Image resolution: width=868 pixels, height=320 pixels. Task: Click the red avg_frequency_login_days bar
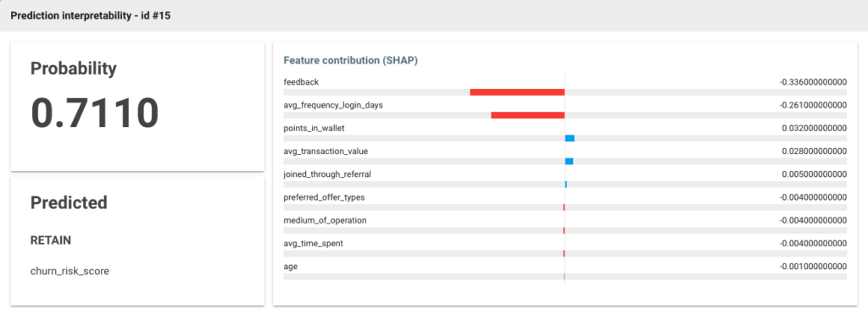click(527, 115)
